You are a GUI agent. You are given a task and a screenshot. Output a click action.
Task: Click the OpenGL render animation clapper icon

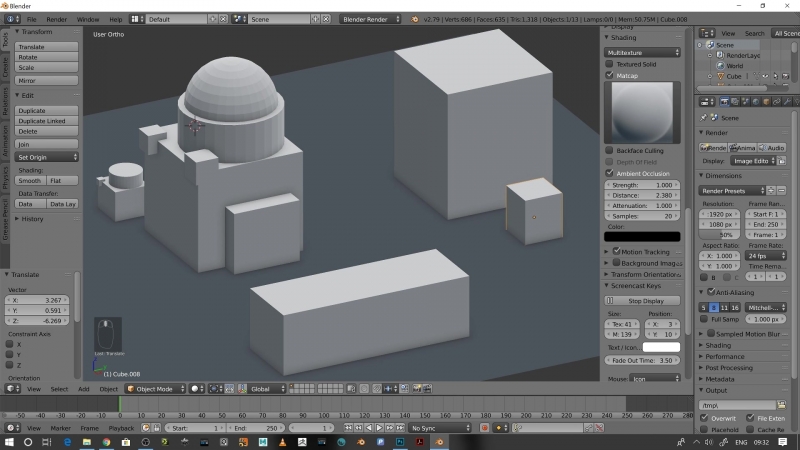click(x=427, y=389)
